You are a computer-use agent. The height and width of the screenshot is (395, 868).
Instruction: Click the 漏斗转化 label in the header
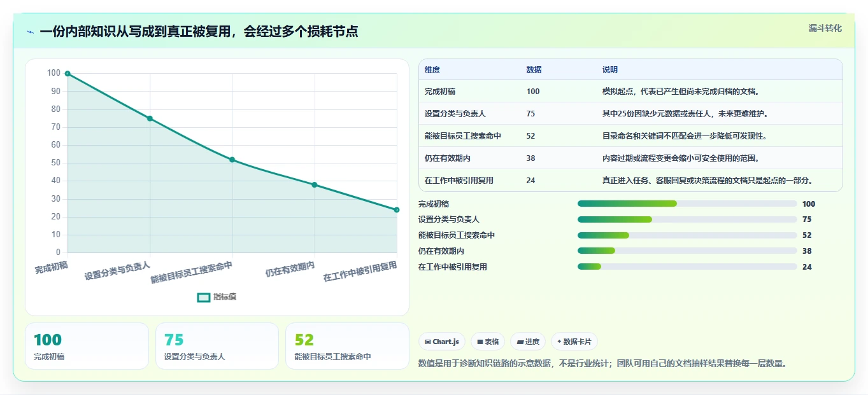pyautogui.click(x=825, y=28)
